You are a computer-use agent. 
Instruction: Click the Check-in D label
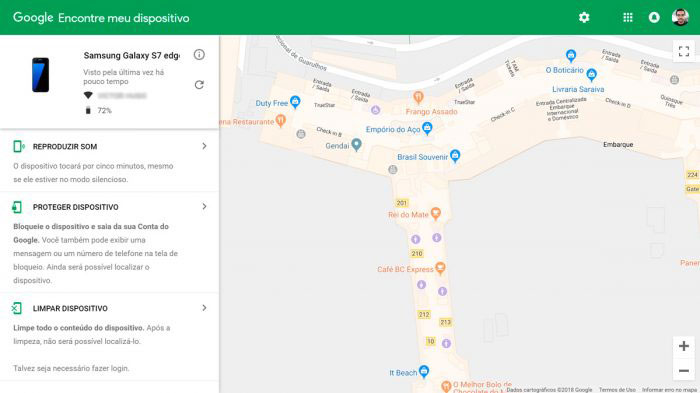click(618, 103)
